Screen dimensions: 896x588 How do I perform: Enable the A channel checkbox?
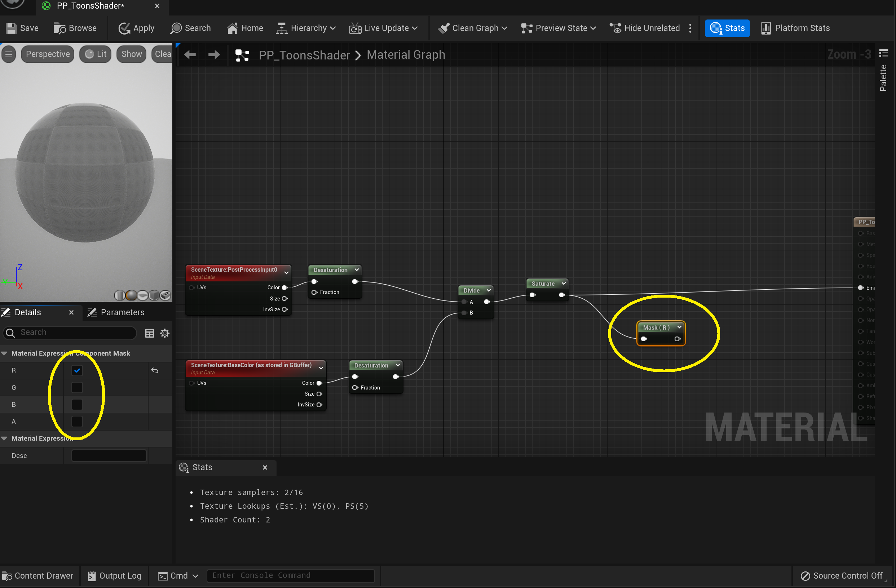coord(77,421)
